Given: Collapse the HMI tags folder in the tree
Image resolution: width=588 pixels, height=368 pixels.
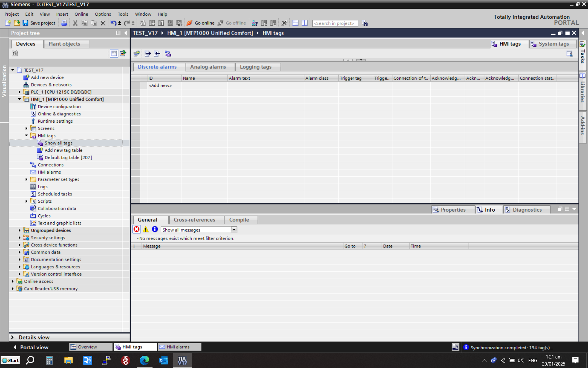Looking at the screenshot, I should 26,136.
